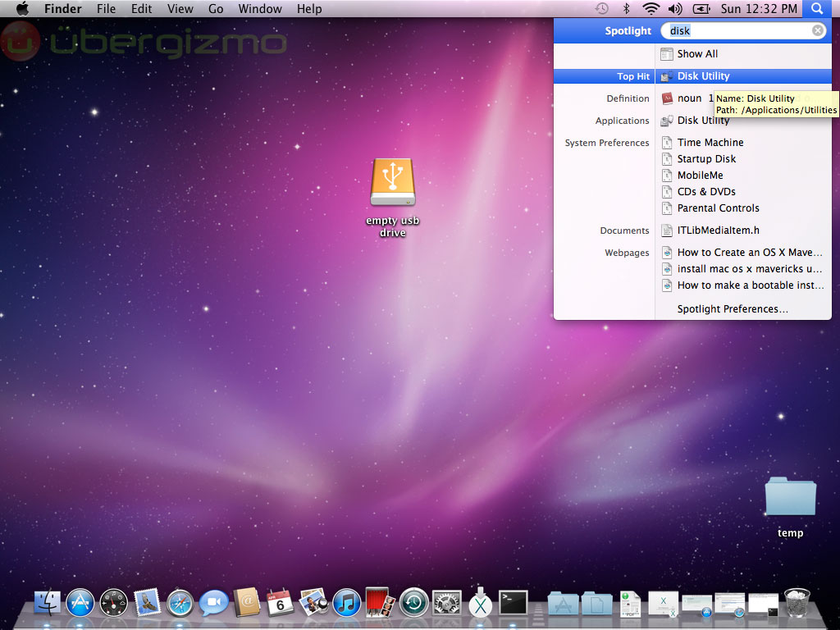Open System Preferences in the Dock
Screen dimensions: 840x630
[447, 604]
